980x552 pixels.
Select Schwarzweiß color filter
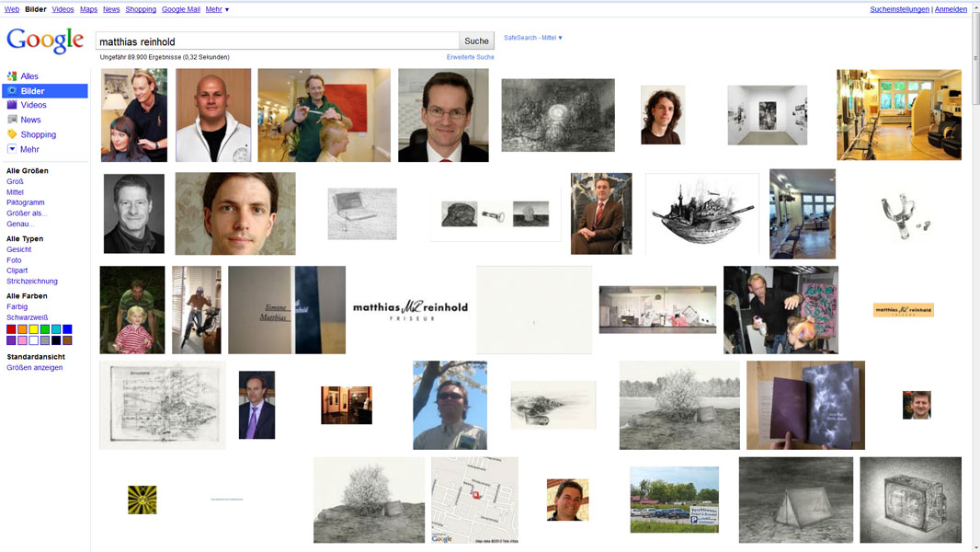tap(27, 317)
